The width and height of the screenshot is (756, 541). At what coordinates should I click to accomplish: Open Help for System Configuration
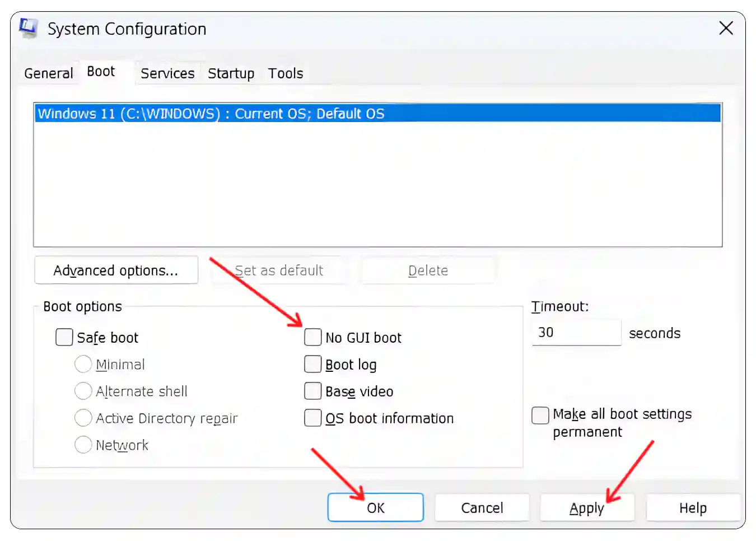pos(693,508)
